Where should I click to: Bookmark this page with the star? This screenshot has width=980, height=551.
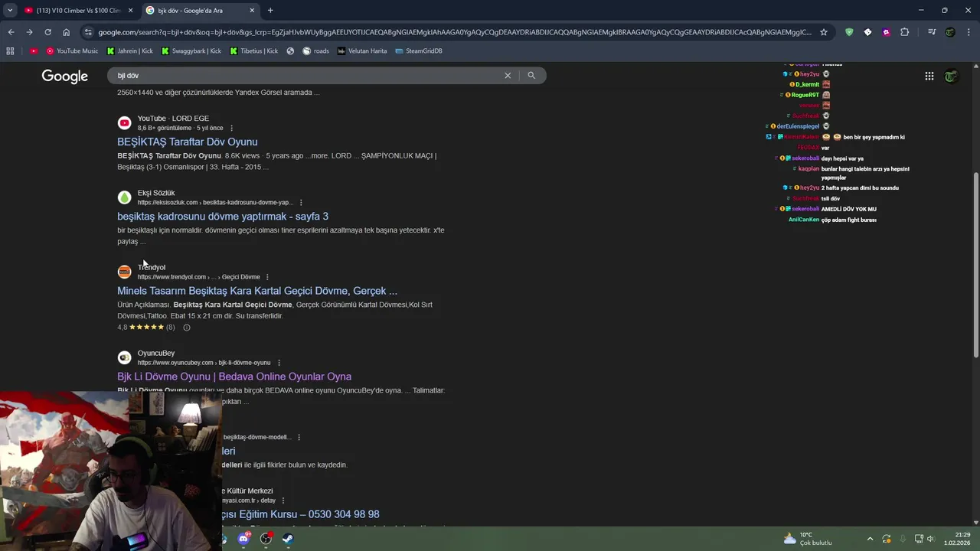(x=824, y=32)
